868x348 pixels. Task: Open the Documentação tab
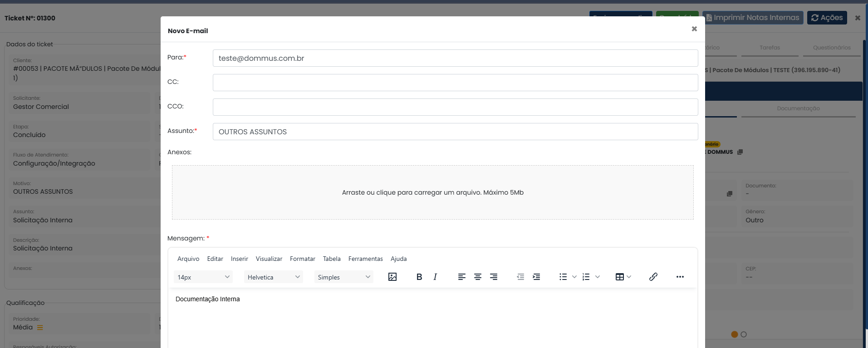798,108
